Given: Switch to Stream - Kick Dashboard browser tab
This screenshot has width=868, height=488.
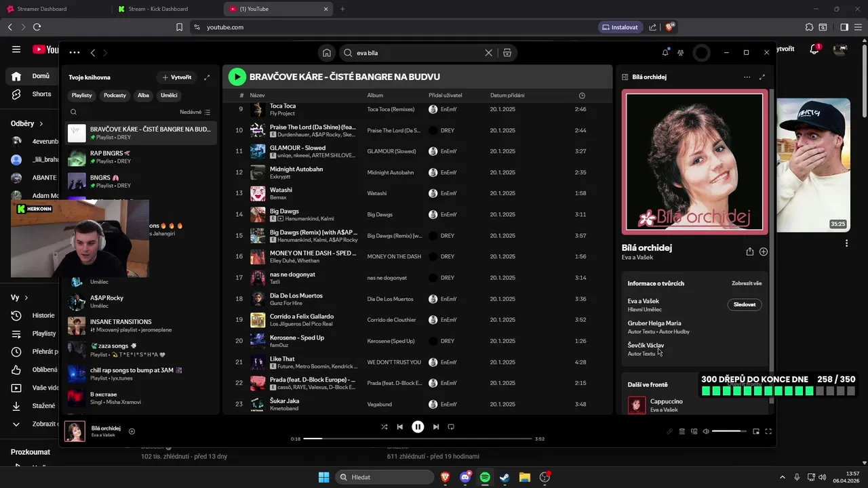Looking at the screenshot, I should pyautogui.click(x=167, y=9).
